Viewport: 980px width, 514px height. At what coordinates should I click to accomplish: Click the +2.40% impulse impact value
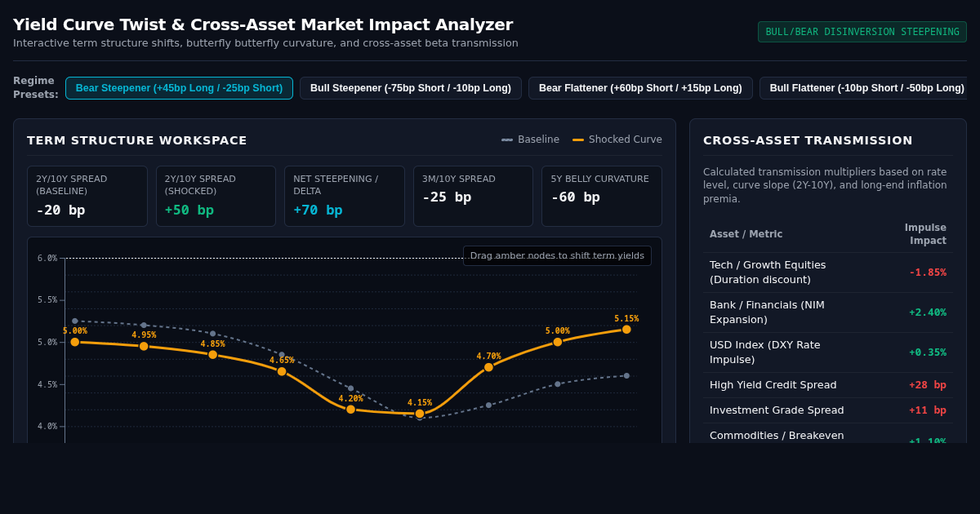[x=928, y=312]
